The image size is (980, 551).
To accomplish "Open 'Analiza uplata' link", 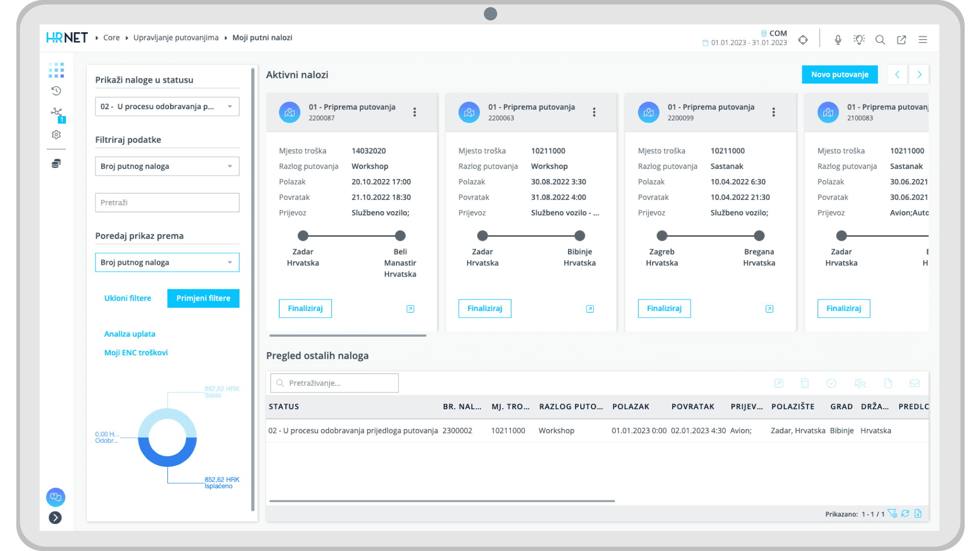I will pos(130,334).
